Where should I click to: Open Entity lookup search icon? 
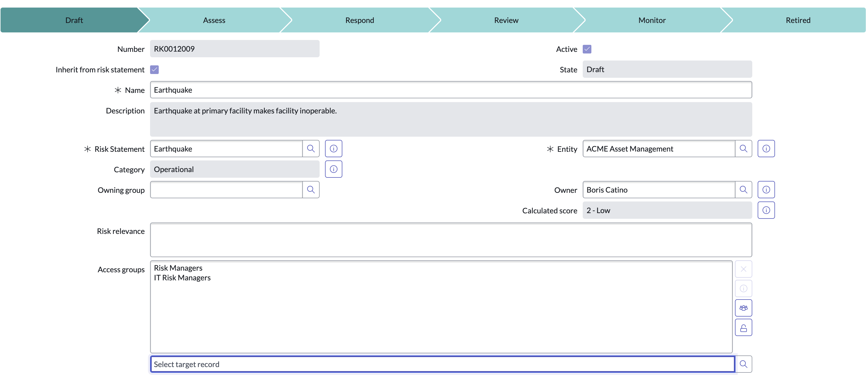(743, 149)
